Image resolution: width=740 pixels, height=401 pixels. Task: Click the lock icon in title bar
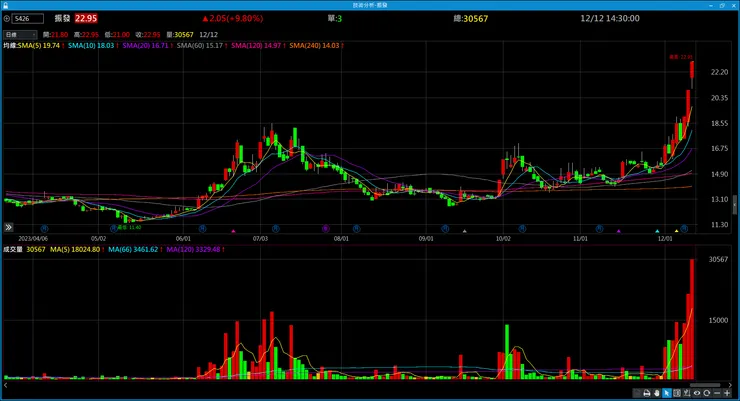tap(6, 5)
